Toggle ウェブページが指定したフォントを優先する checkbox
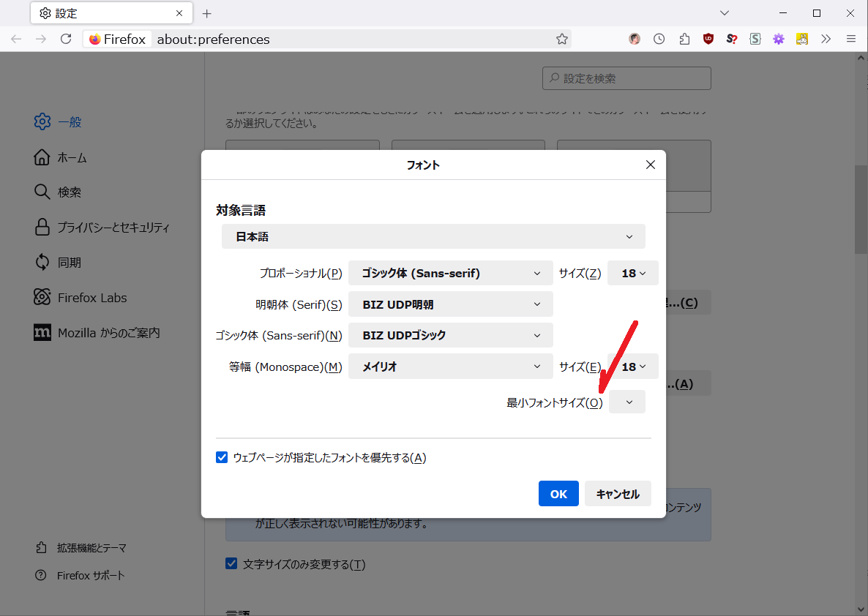The height and width of the screenshot is (616, 868). (222, 458)
